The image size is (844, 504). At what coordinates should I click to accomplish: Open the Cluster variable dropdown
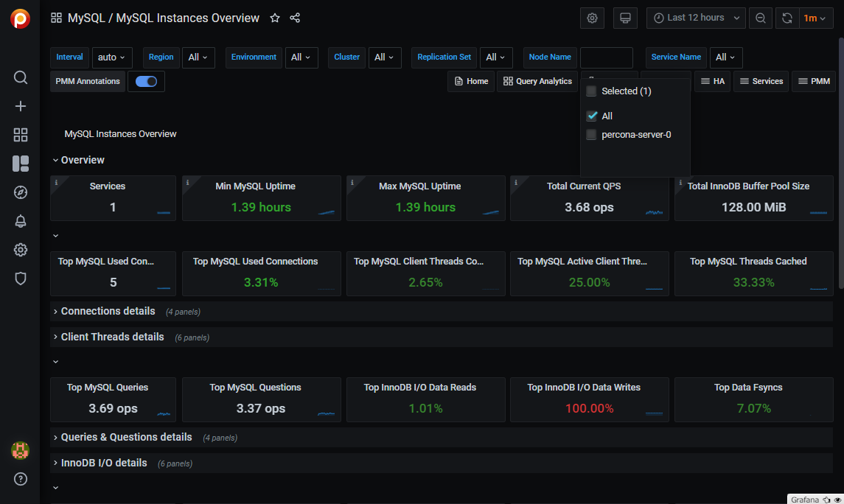click(x=385, y=57)
